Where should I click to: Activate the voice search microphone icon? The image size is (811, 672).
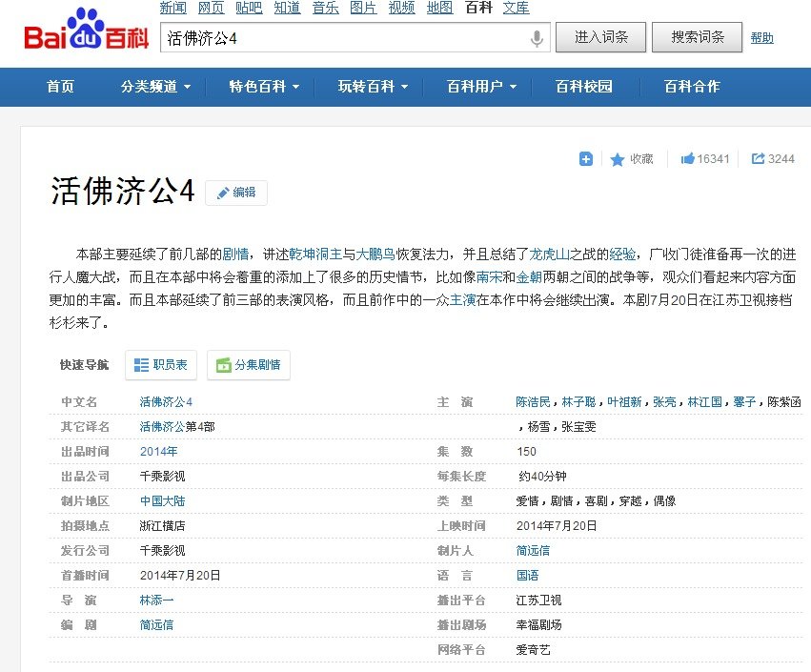[x=536, y=38]
